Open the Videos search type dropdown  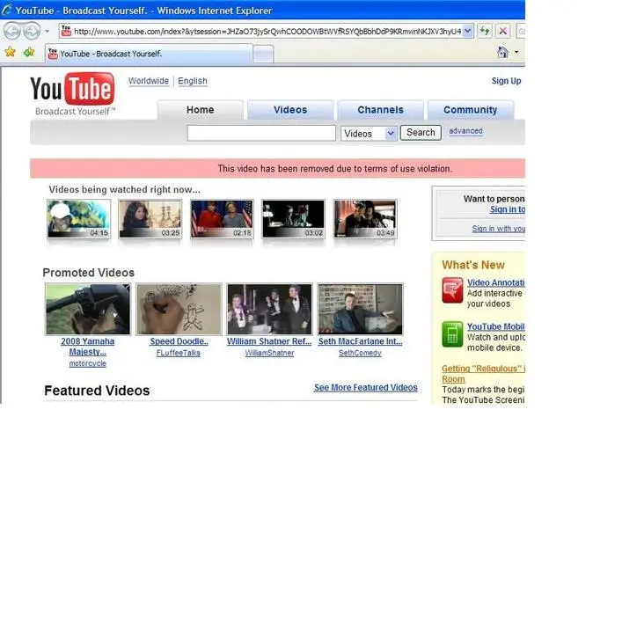click(369, 133)
